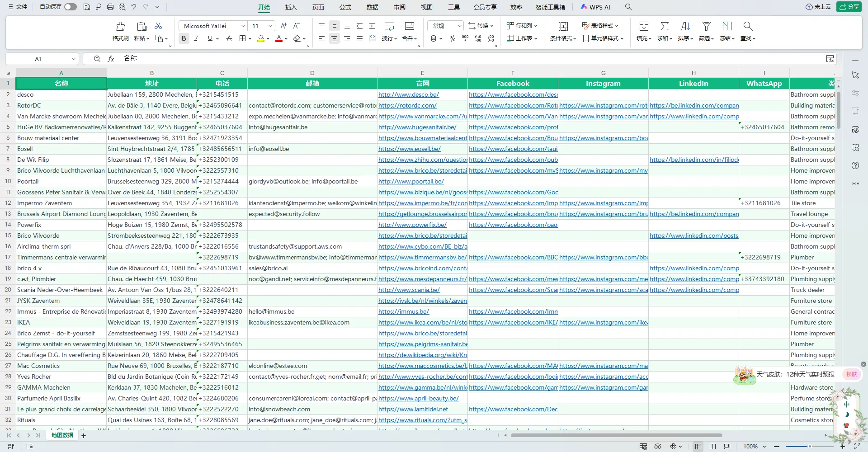Click the cloud status 未上云 button
The height and width of the screenshot is (452, 868).
point(818,7)
